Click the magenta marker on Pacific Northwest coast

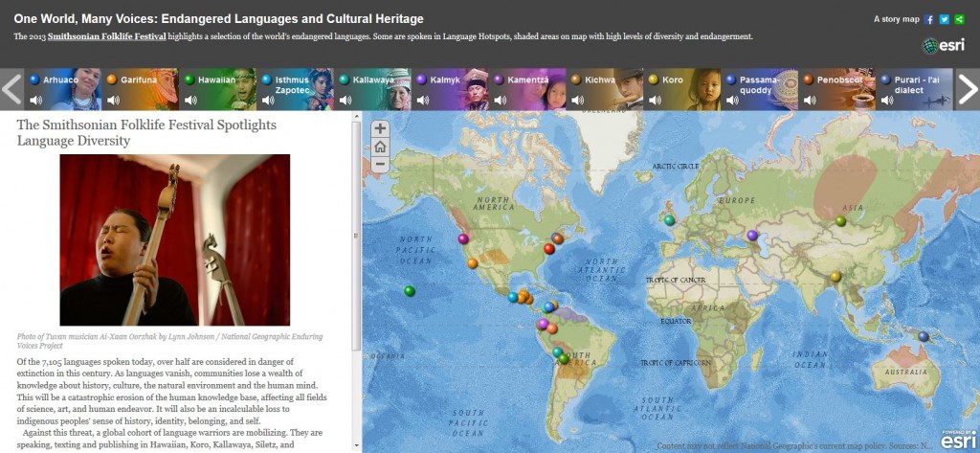tap(463, 238)
